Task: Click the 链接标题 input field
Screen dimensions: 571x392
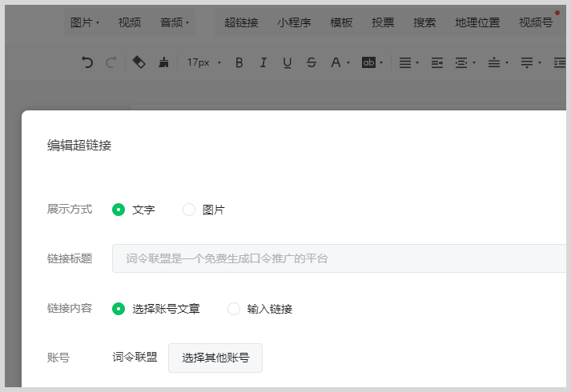Action: point(339,258)
